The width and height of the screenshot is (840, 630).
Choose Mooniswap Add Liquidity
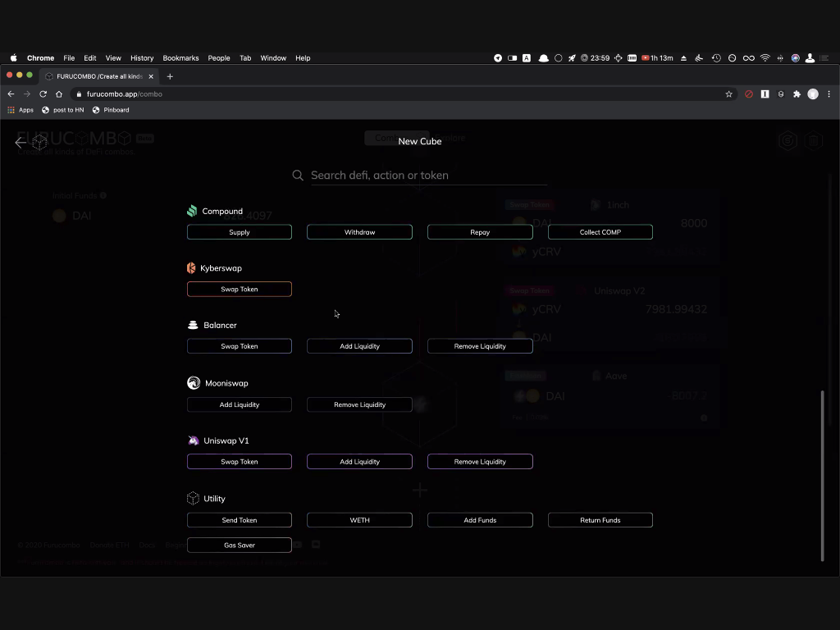(240, 404)
